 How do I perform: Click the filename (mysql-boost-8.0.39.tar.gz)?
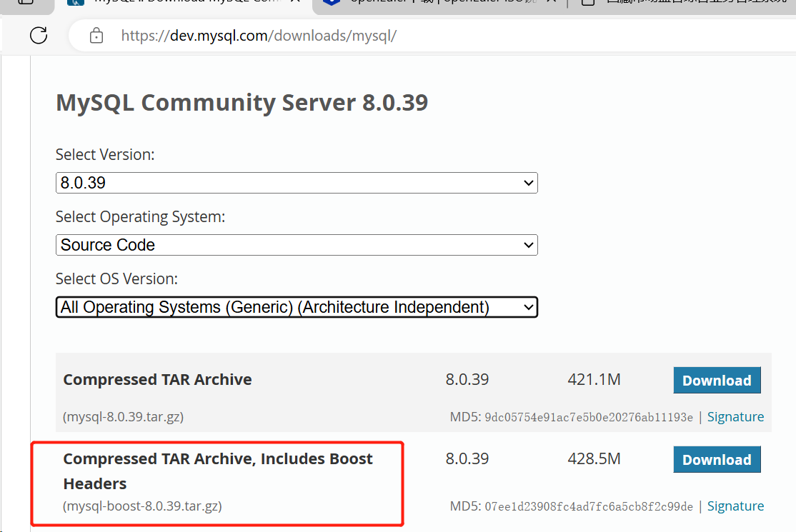point(142,506)
